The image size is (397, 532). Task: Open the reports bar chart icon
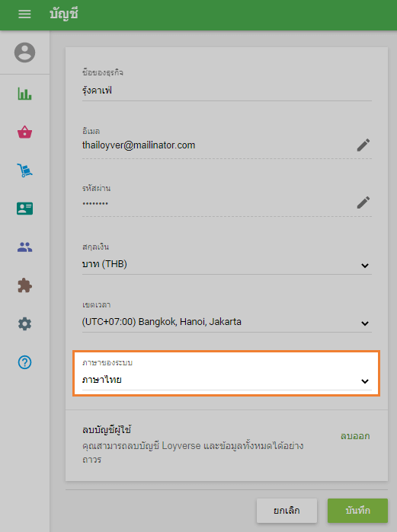click(24, 94)
